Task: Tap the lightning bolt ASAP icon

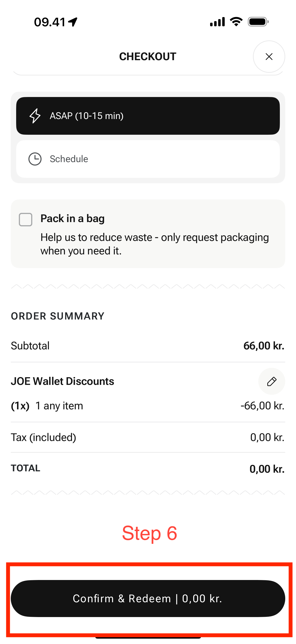Action: click(35, 116)
